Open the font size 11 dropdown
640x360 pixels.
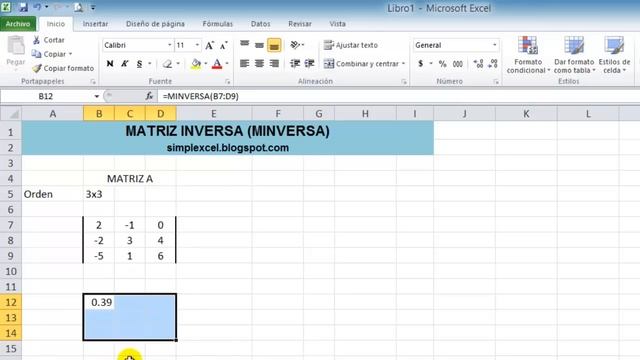(x=197, y=45)
